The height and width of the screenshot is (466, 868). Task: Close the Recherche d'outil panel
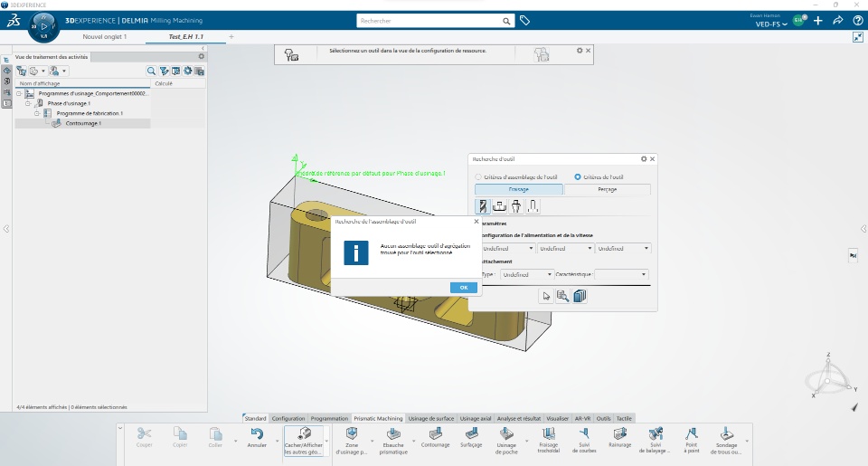coord(652,159)
